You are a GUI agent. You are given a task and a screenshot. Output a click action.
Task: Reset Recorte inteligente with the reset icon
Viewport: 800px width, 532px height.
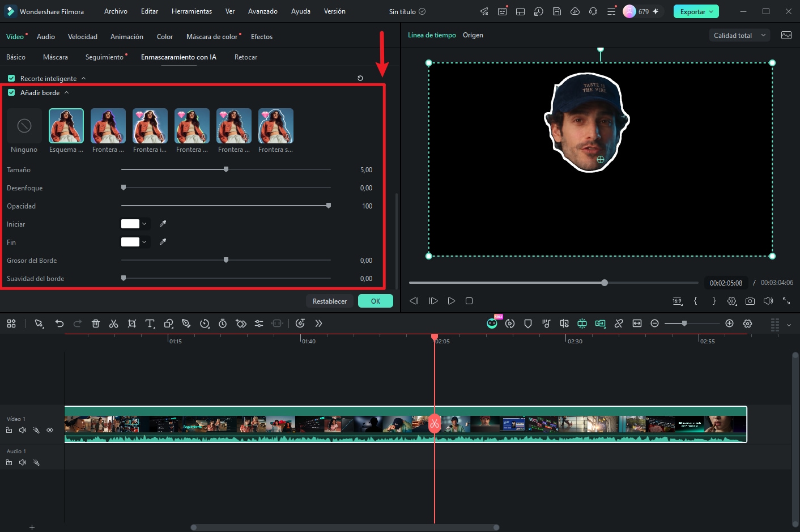coord(360,78)
